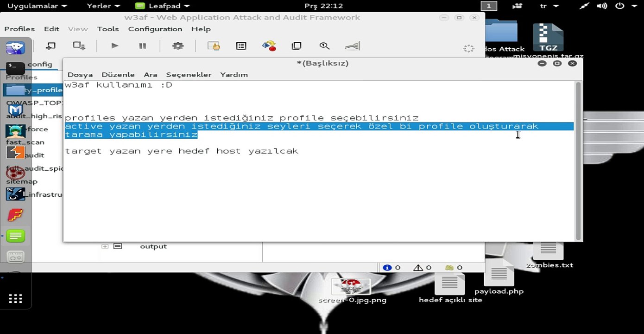Click the volume speaker icon in top panel
Image resolution: width=644 pixels, height=334 pixels.
coord(602,6)
